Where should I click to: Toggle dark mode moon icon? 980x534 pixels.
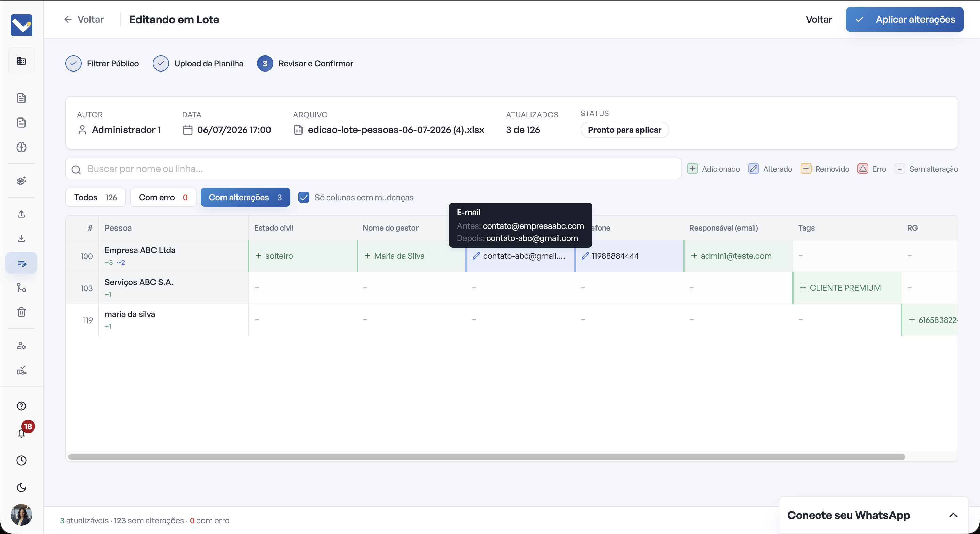coord(21,488)
